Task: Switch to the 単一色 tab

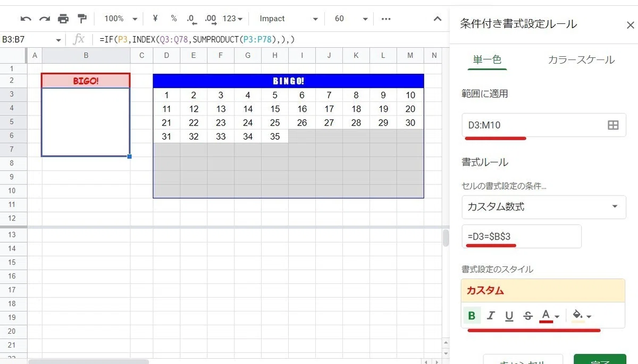Action: coord(487,60)
